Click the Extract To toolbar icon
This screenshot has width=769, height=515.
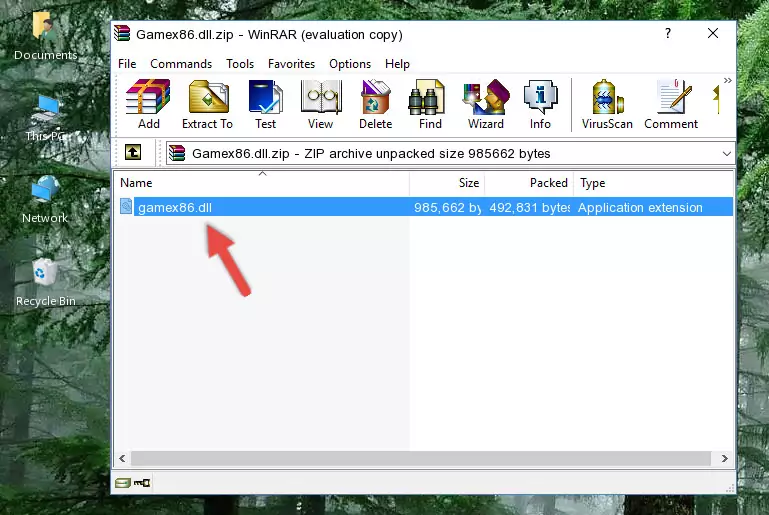(x=207, y=104)
